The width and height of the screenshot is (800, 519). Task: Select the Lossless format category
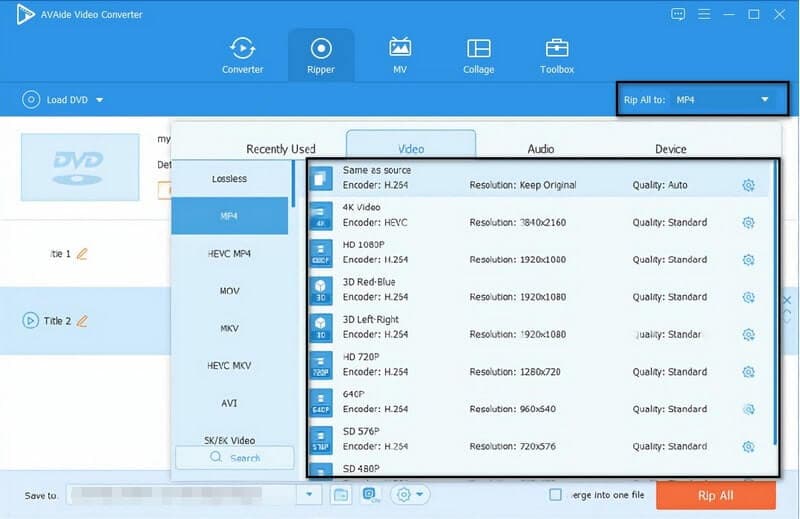click(230, 179)
